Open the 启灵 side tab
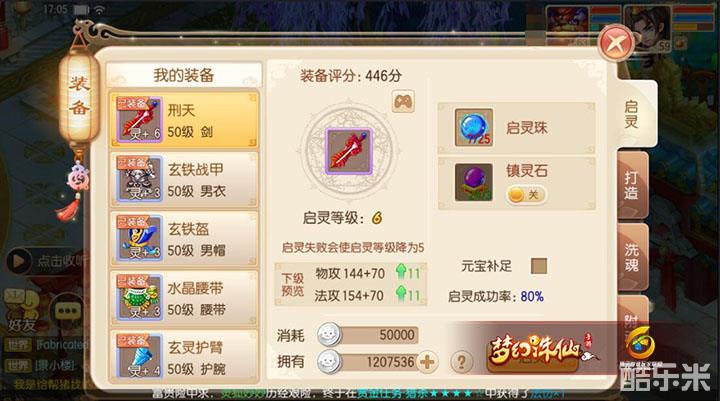The height and width of the screenshot is (401, 720). [x=634, y=115]
